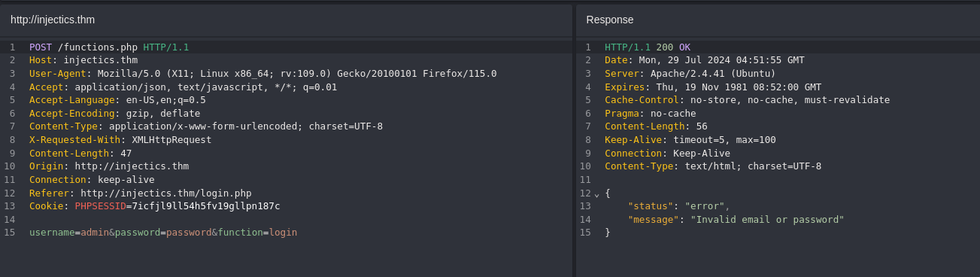
Task: Click the "Invalid email or password" message
Action: (767, 220)
